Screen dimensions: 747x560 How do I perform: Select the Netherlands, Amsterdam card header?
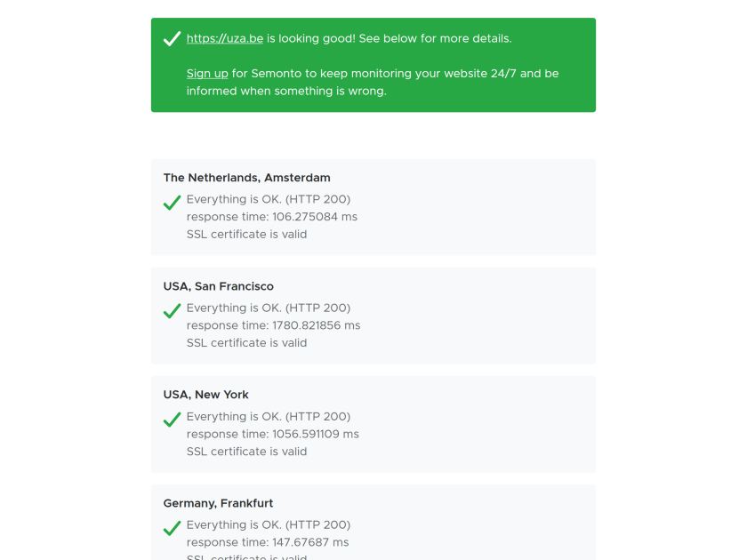point(245,177)
